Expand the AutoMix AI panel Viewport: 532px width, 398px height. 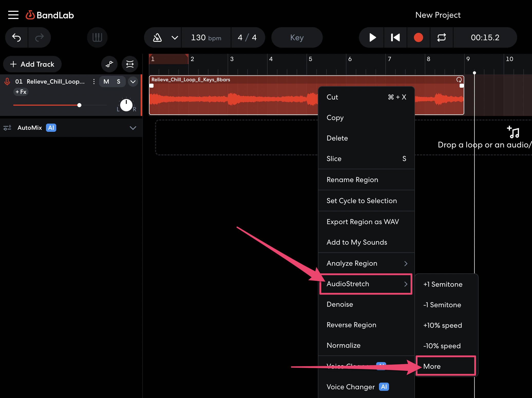pos(133,128)
